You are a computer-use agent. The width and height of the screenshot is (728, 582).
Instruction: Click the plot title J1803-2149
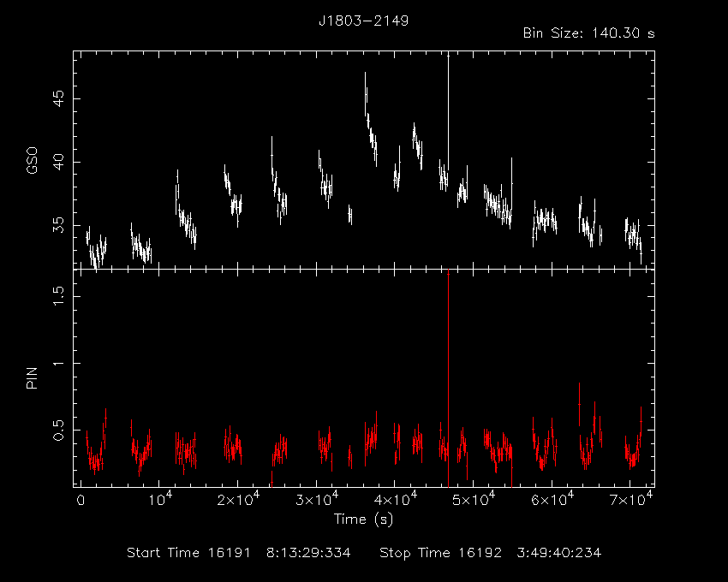click(x=363, y=21)
